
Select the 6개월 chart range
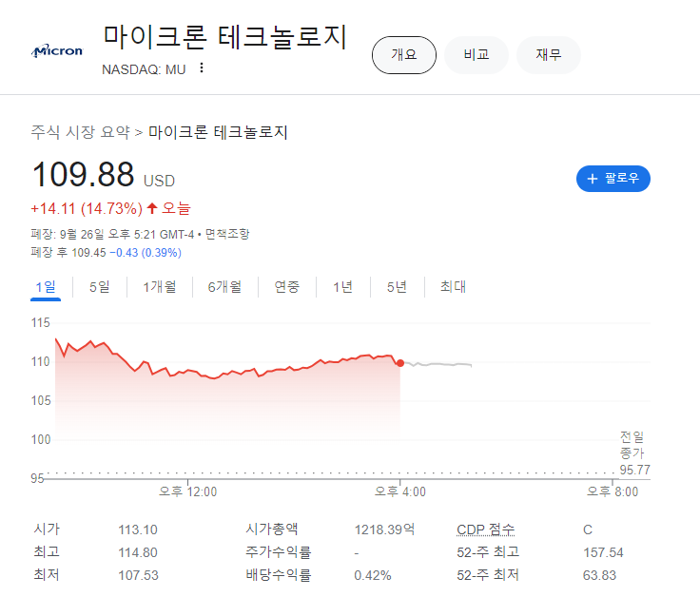[x=225, y=287]
